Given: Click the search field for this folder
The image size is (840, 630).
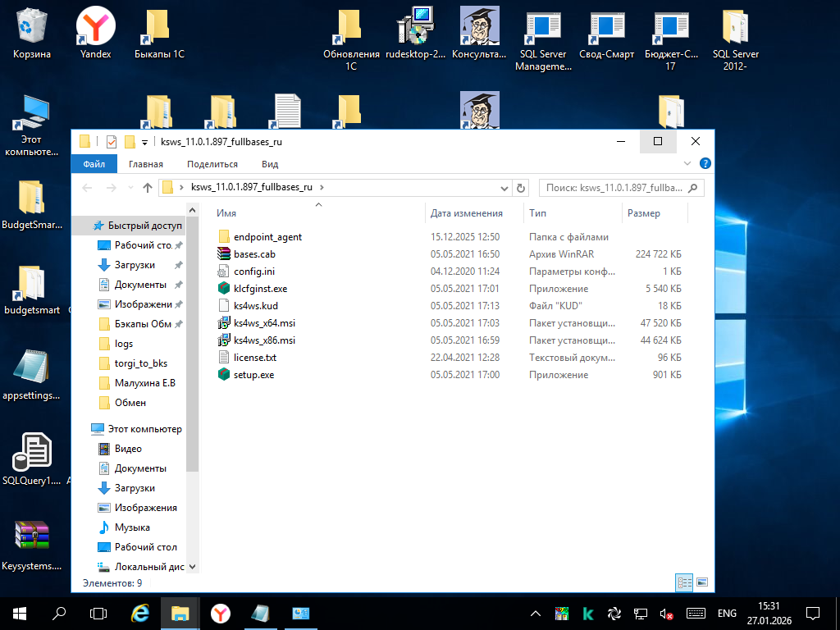Looking at the screenshot, I should tap(614, 188).
